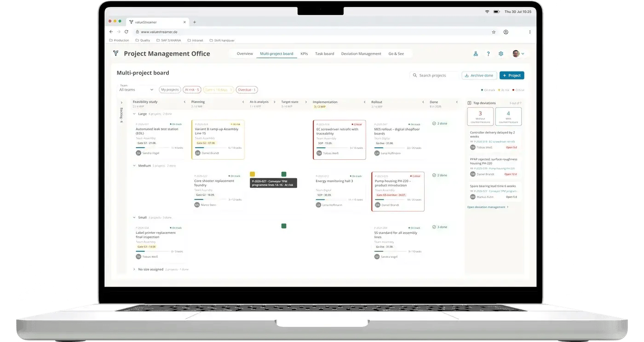
Task: Switch to the Overview tab
Action: pos(245,54)
